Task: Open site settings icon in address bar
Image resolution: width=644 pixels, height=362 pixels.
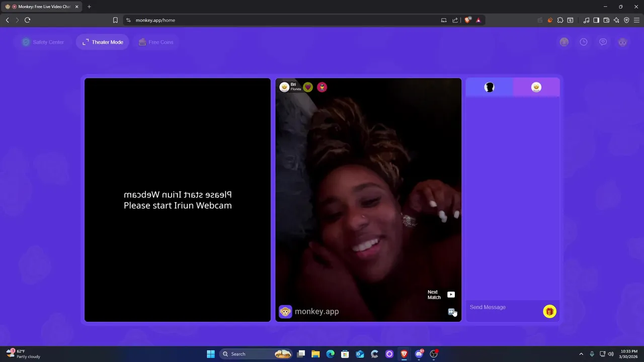Action: tap(128, 20)
